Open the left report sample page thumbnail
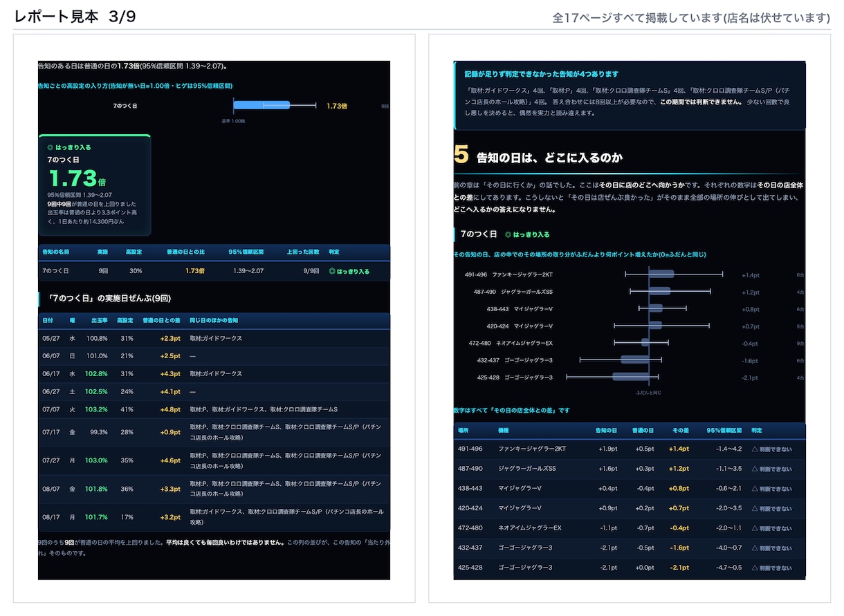The image size is (844, 616). [214, 318]
